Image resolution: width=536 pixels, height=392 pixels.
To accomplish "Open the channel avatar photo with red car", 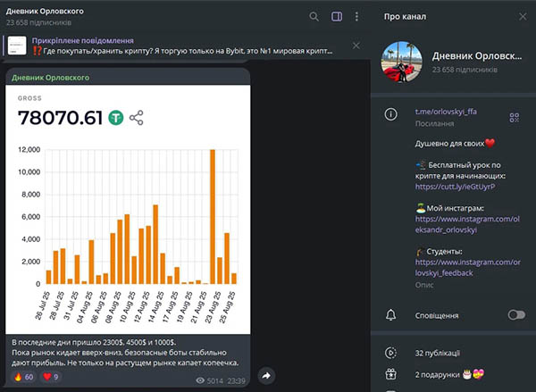I will pyautogui.click(x=402, y=63).
